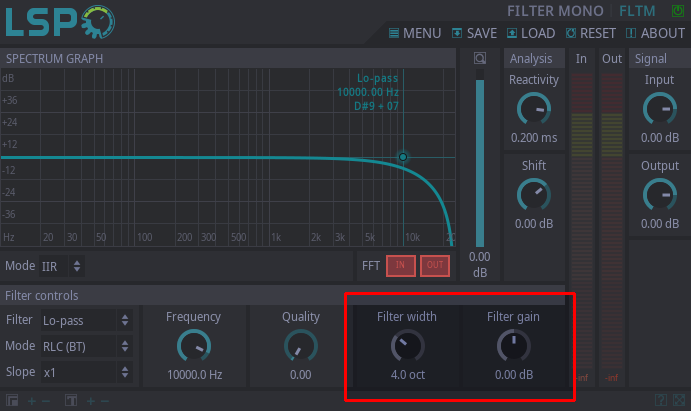Click the filter dot on spectrum graph
This screenshot has height=411, width=691.
[x=403, y=157]
